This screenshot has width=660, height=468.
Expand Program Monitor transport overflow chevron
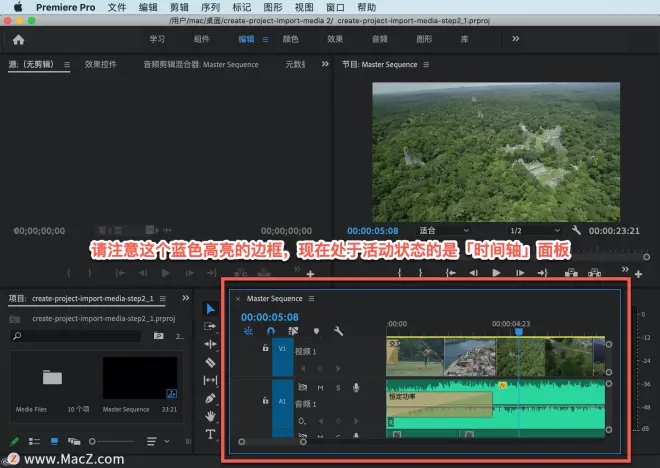tap(625, 269)
